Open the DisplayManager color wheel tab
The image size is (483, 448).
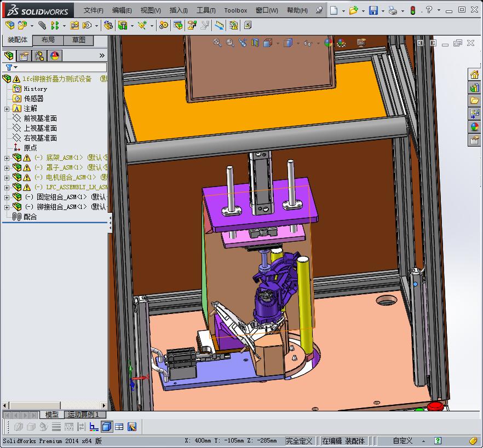pos(55,56)
